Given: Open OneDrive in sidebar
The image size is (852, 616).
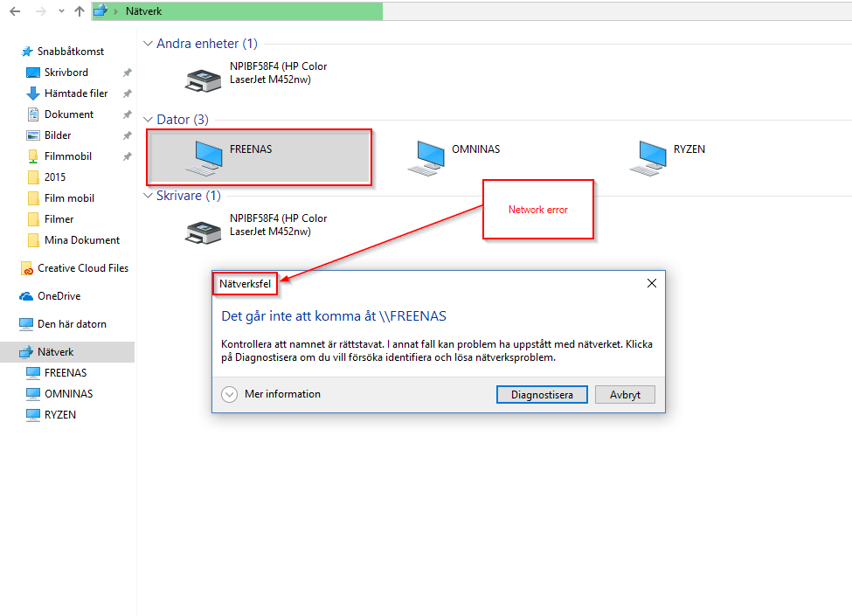Looking at the screenshot, I should click(59, 296).
